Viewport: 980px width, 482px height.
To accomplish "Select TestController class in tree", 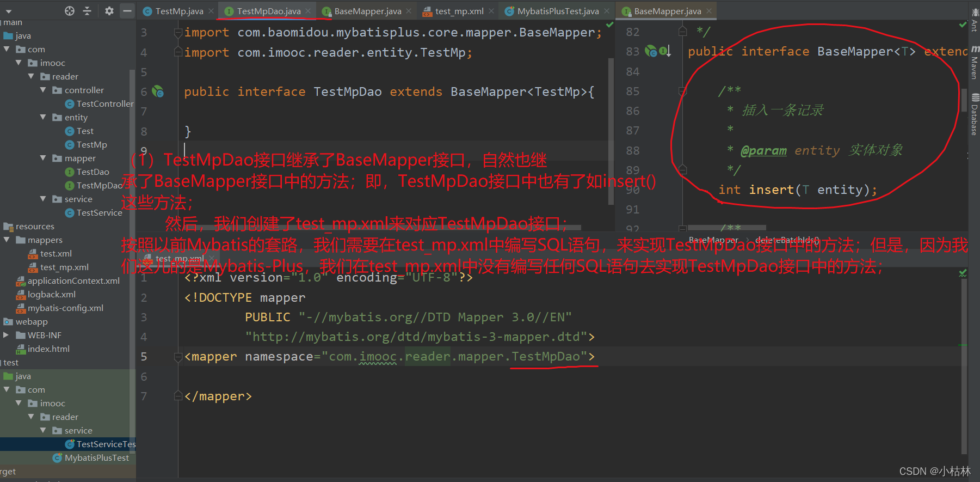I will pyautogui.click(x=99, y=104).
